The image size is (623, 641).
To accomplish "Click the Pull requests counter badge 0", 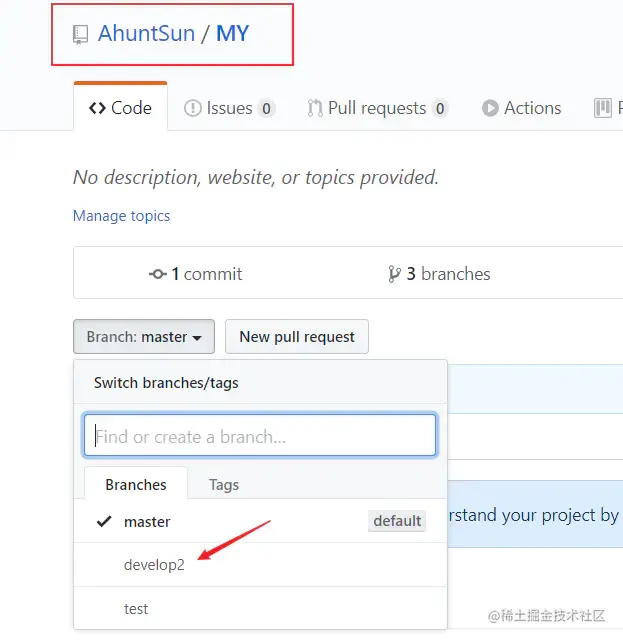I will 440,109.
